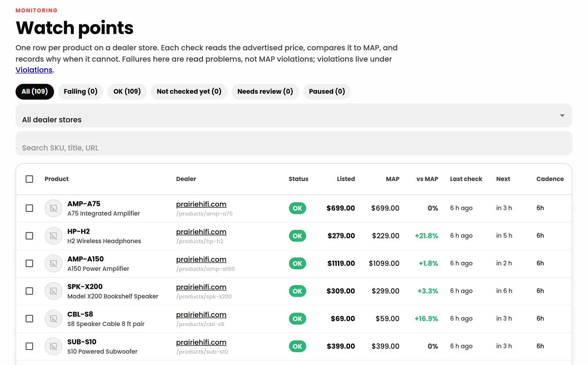Tick the select-all checkbox in table header
Image resolution: width=588 pixels, height=365 pixels.
29,179
